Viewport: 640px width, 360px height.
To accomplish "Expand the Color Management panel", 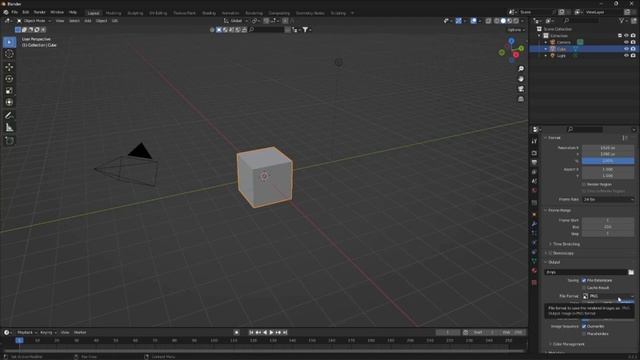I will click(568, 344).
